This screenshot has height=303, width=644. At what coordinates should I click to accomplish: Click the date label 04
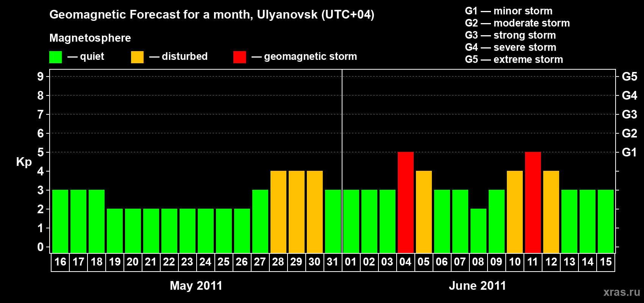coord(405,262)
